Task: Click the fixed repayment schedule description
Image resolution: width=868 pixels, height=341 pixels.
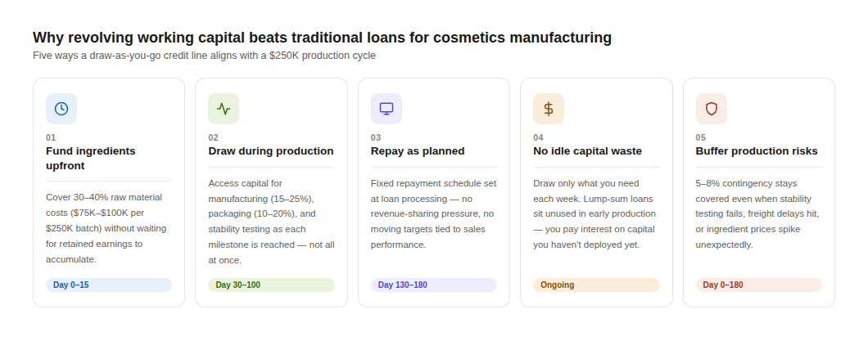Action: click(x=433, y=213)
